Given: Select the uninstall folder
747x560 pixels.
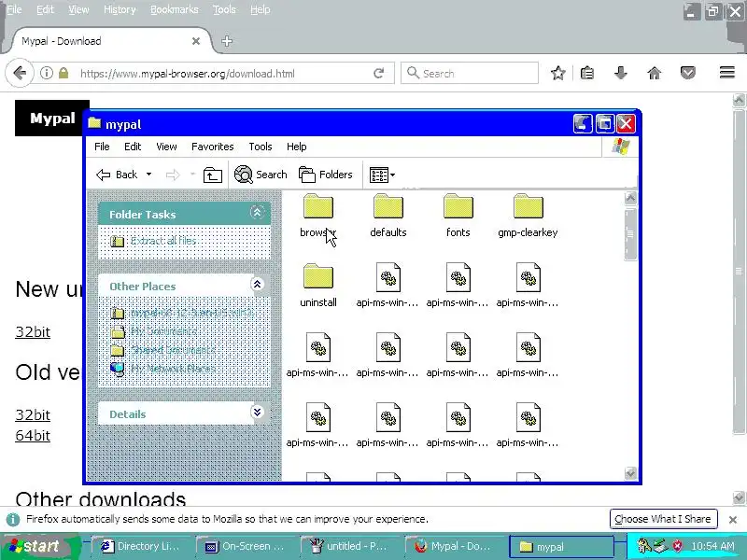Looking at the screenshot, I should (318, 286).
